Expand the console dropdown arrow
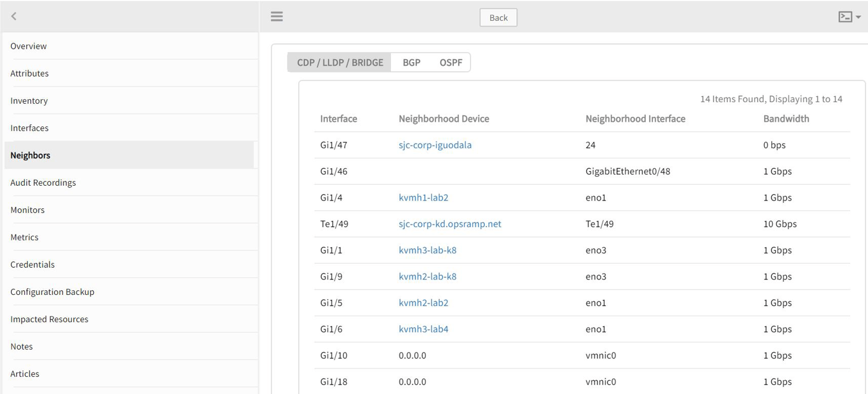 858,18
